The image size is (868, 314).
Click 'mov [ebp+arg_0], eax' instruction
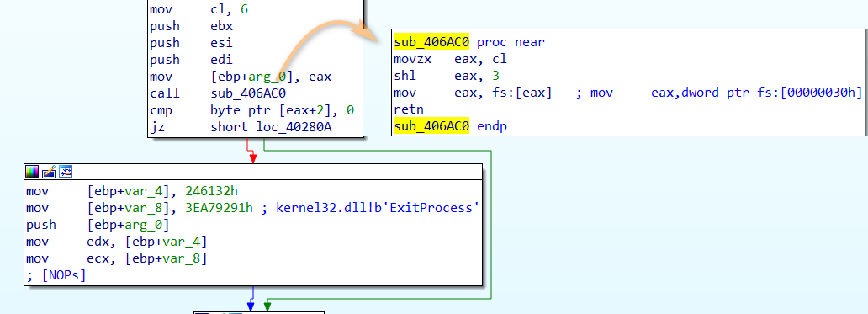(241, 77)
